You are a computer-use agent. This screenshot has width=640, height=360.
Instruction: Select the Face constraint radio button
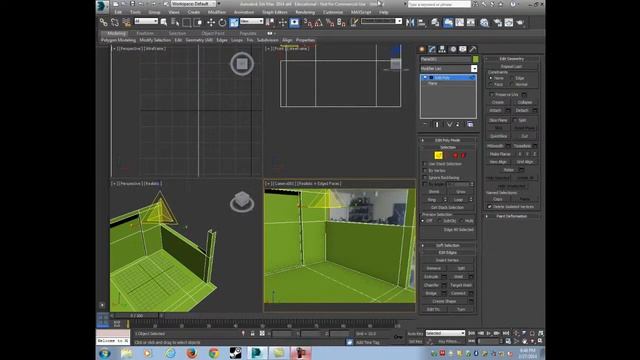click(x=491, y=84)
